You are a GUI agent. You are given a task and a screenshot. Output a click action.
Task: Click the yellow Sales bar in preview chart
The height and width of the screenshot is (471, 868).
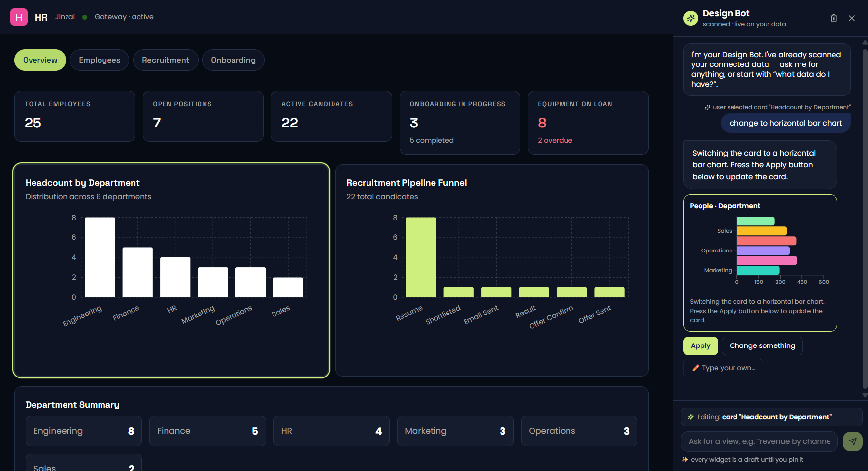(x=762, y=231)
